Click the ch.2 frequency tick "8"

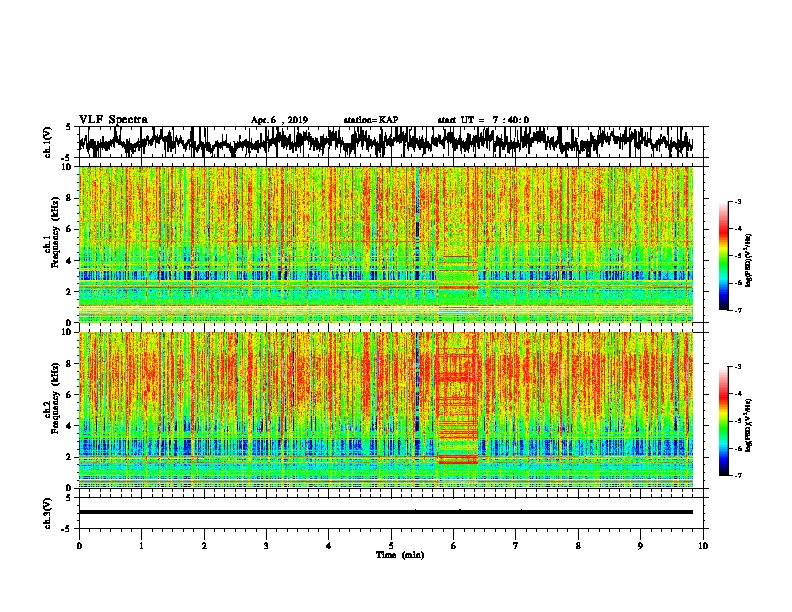tap(70, 363)
